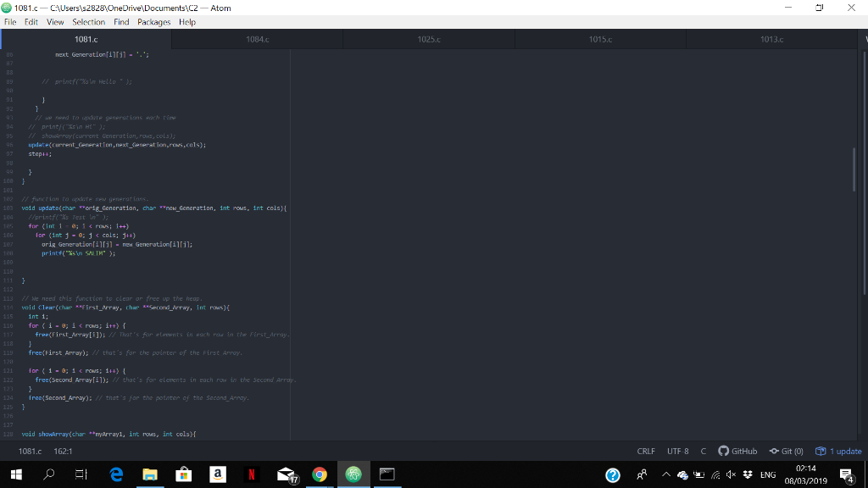The width and height of the screenshot is (868, 488).
Task: Launch Google Chrome from the taskbar
Action: (319, 474)
